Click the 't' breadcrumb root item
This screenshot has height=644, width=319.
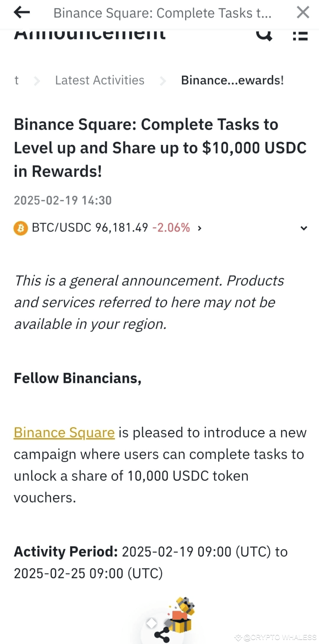click(17, 80)
